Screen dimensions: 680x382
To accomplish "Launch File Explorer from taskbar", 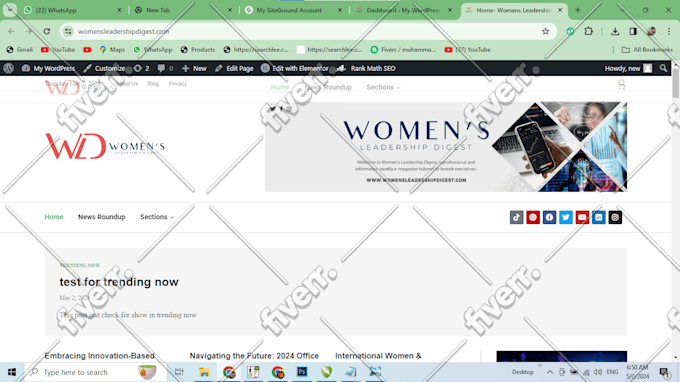I will pos(204,372).
